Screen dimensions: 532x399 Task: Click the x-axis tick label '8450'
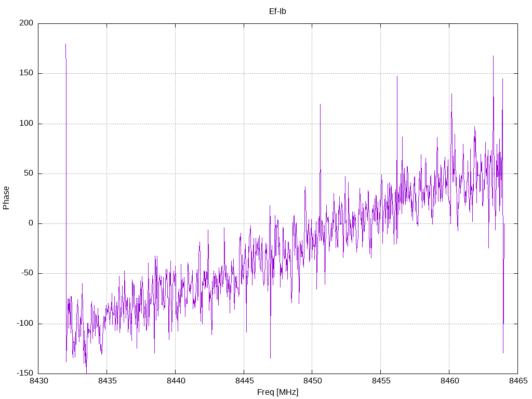pyautogui.click(x=312, y=381)
